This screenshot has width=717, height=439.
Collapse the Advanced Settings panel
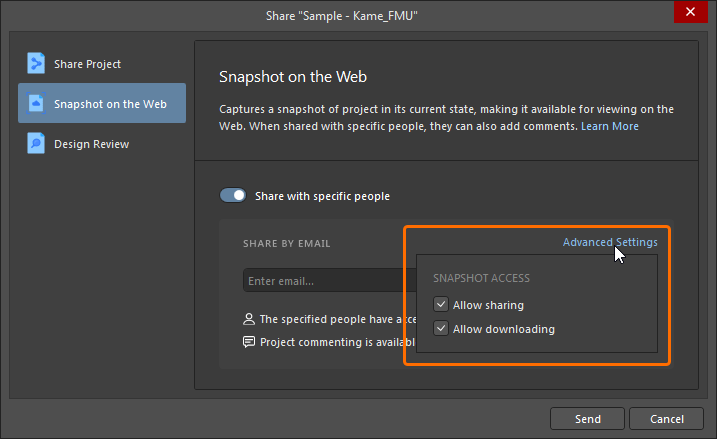click(609, 243)
